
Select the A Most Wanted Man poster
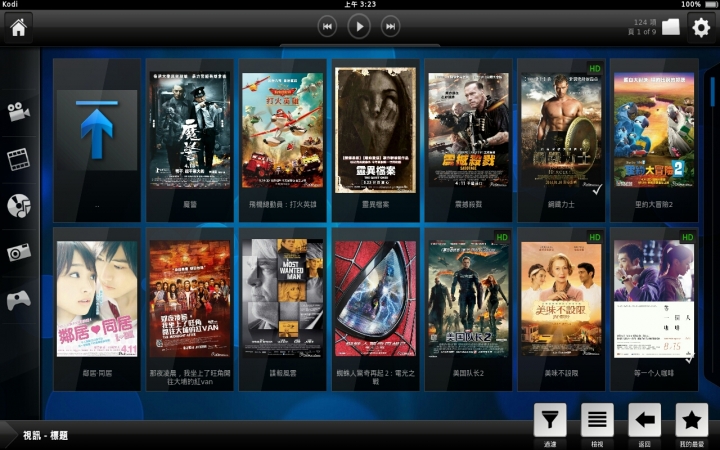click(282, 298)
